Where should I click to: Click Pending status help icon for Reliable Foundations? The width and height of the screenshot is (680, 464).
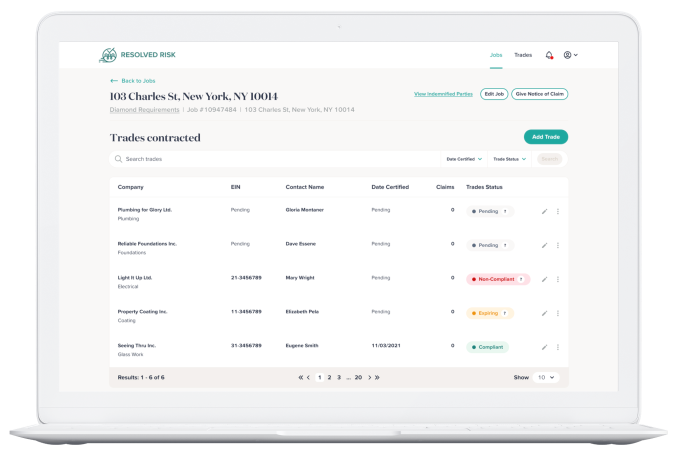point(505,245)
